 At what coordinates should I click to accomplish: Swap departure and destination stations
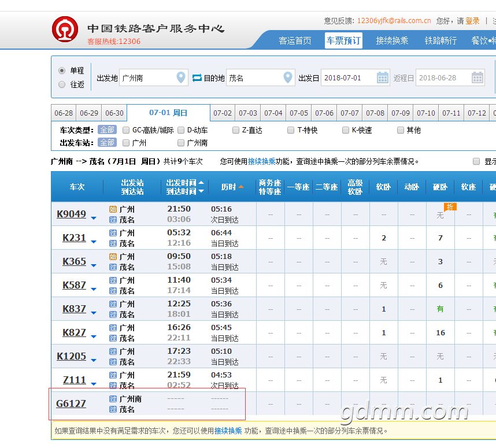[197, 77]
